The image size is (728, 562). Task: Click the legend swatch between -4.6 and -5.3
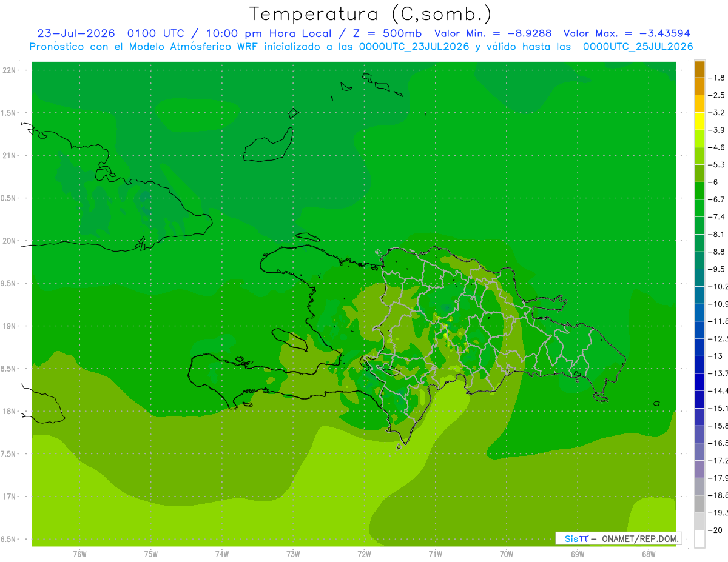(699, 156)
